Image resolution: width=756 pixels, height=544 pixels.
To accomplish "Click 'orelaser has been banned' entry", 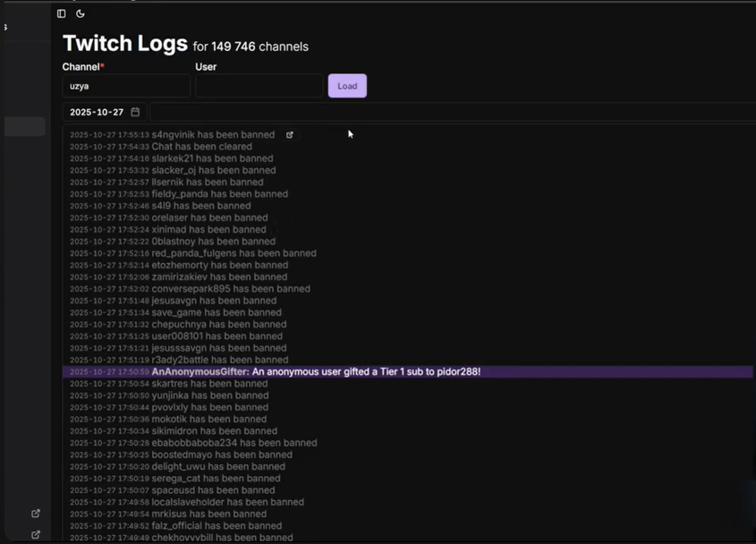I will [209, 217].
